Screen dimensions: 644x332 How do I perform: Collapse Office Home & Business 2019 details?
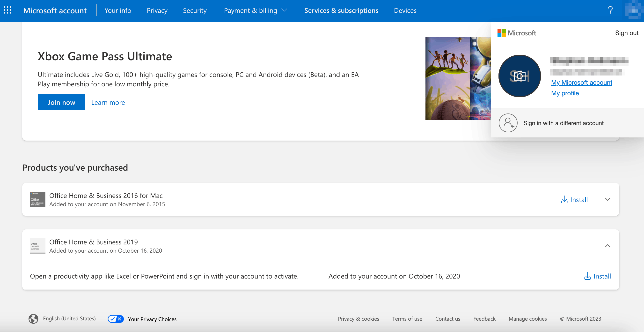(x=607, y=246)
